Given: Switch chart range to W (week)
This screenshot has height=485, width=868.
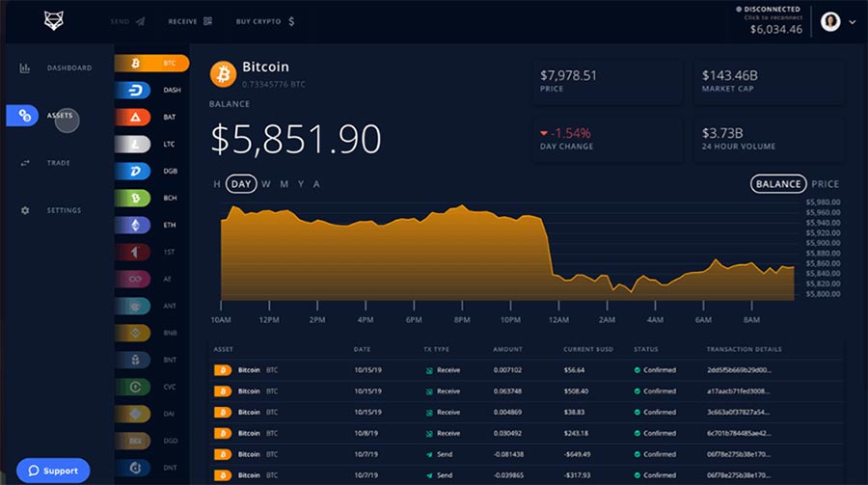Looking at the screenshot, I should 266,184.
